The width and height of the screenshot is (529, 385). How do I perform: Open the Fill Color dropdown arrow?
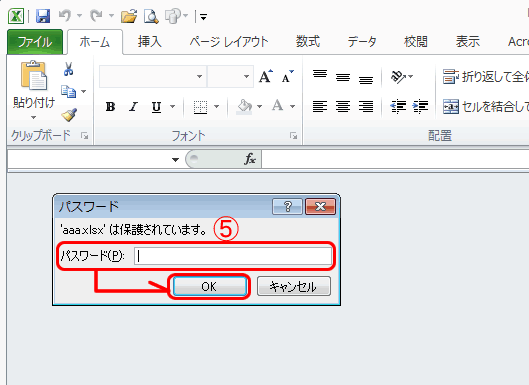tap(259, 107)
